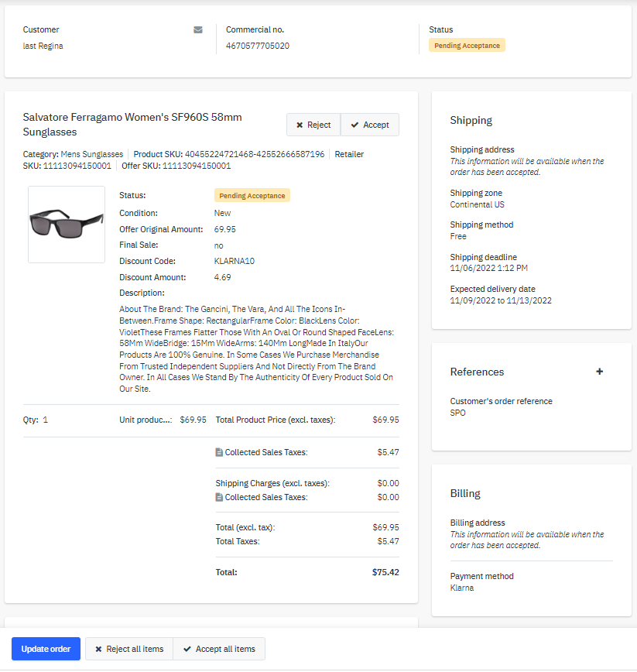The width and height of the screenshot is (637, 672).
Task: Select expected delivery date 11/09/2022 to 11/13/2022
Action: point(501,300)
